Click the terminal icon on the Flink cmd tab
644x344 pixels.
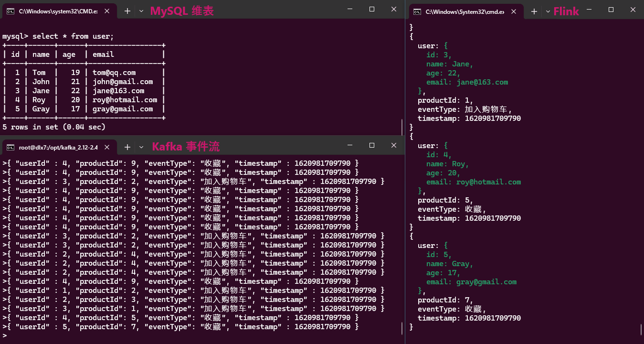point(417,11)
